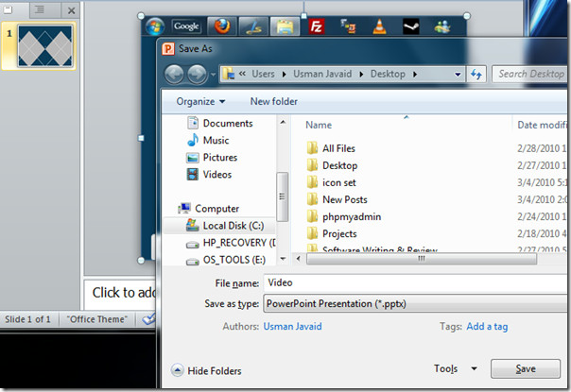Select HP_RECOVERY drive

[x=230, y=243]
